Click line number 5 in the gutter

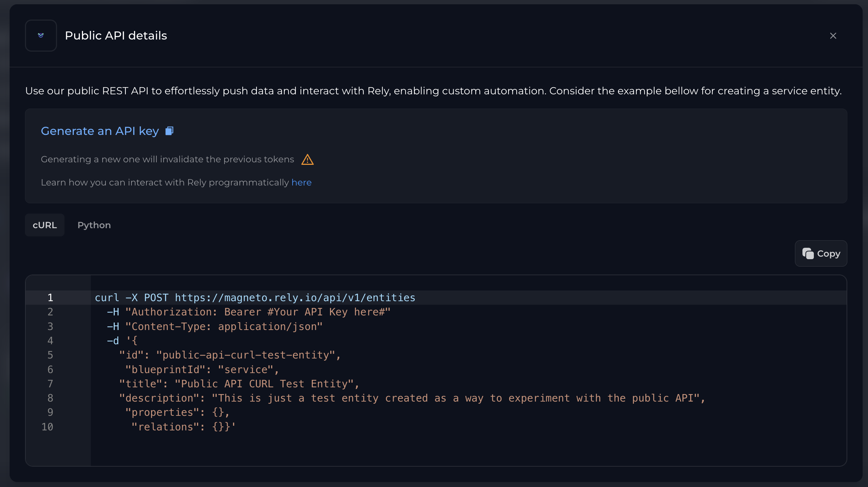[x=50, y=355]
